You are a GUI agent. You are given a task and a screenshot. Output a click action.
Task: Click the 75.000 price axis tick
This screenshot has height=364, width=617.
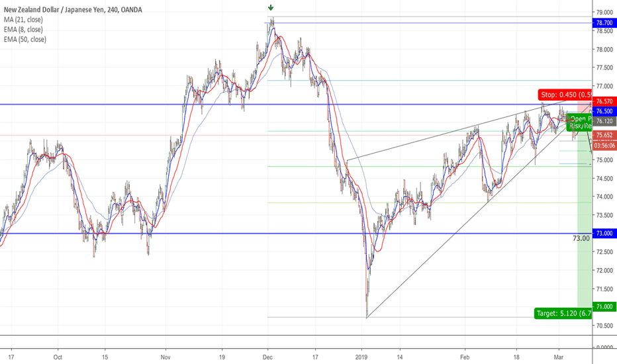tap(604, 160)
